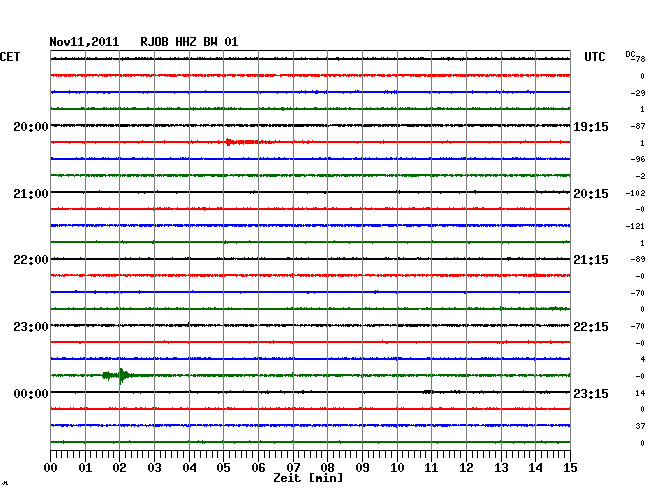Click the UTC column header

(x=594, y=56)
